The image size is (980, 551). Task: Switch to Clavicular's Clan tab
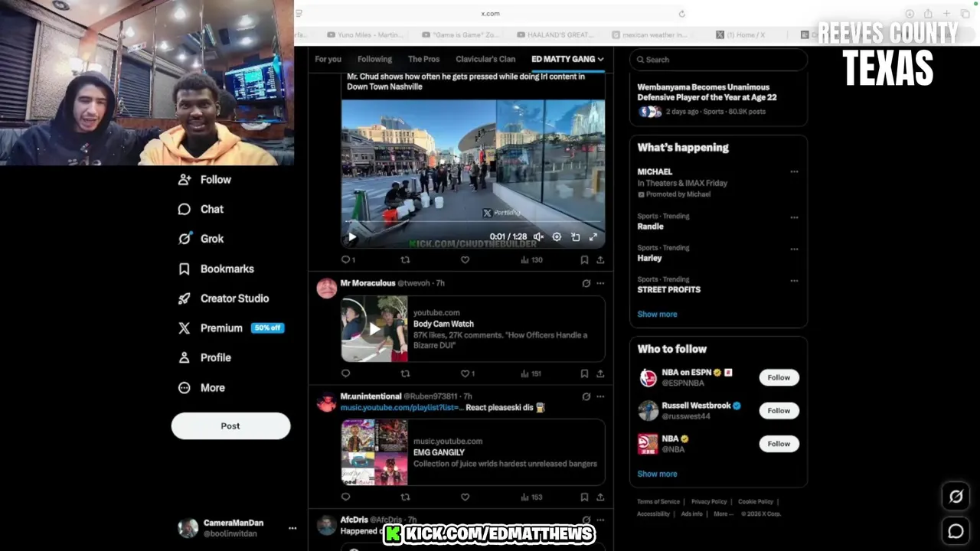[x=485, y=59]
